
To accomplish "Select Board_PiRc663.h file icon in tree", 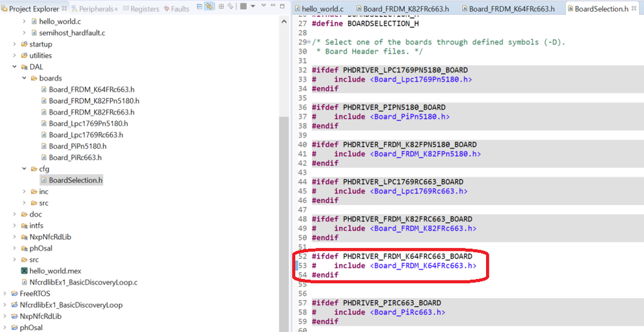I will (44, 157).
